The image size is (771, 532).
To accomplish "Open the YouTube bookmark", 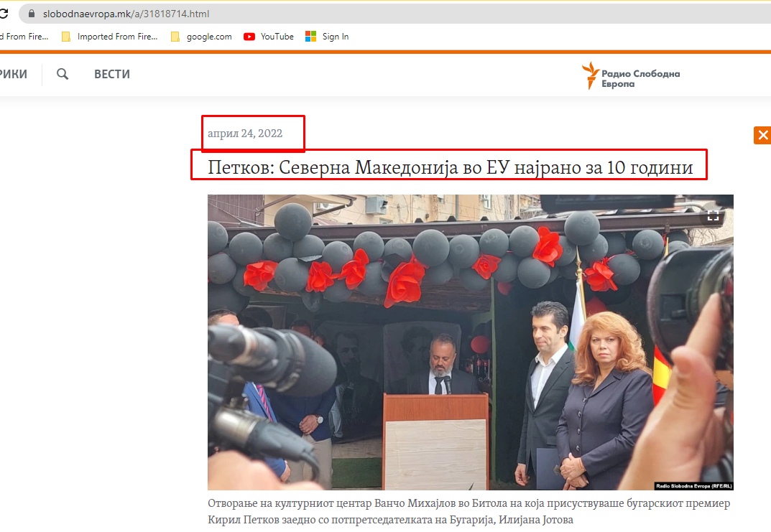I will point(269,37).
